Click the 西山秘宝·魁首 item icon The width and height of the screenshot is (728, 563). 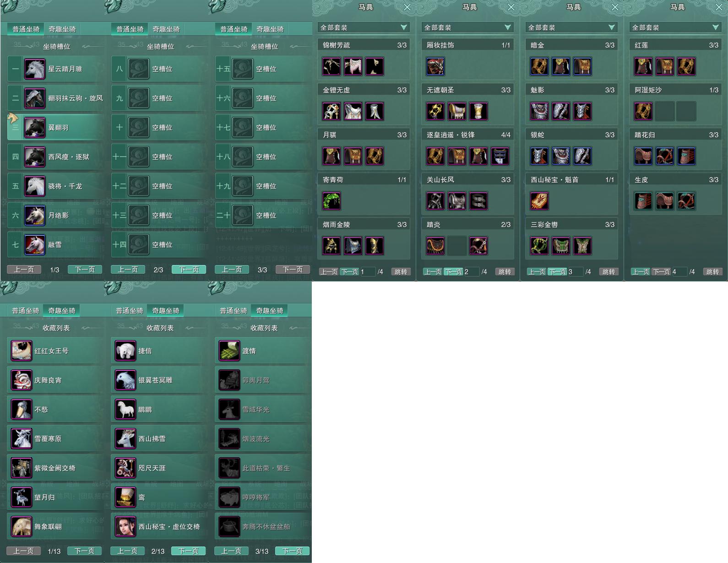point(539,201)
